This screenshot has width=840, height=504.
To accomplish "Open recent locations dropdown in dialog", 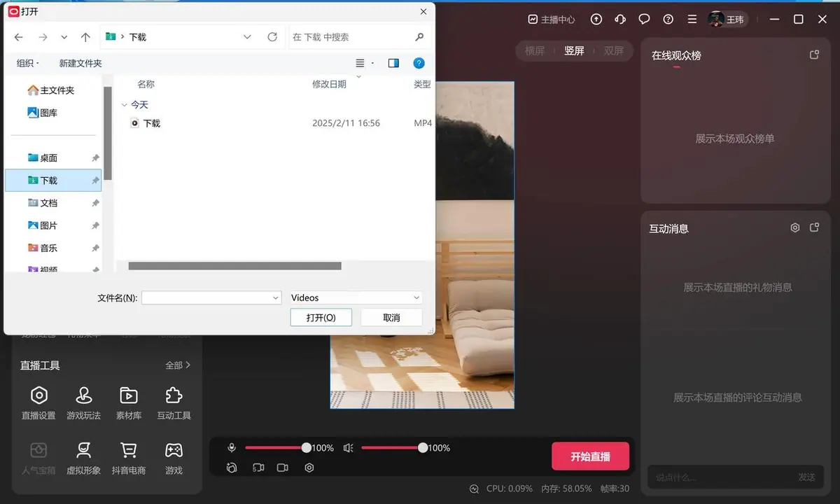I will coord(64,37).
